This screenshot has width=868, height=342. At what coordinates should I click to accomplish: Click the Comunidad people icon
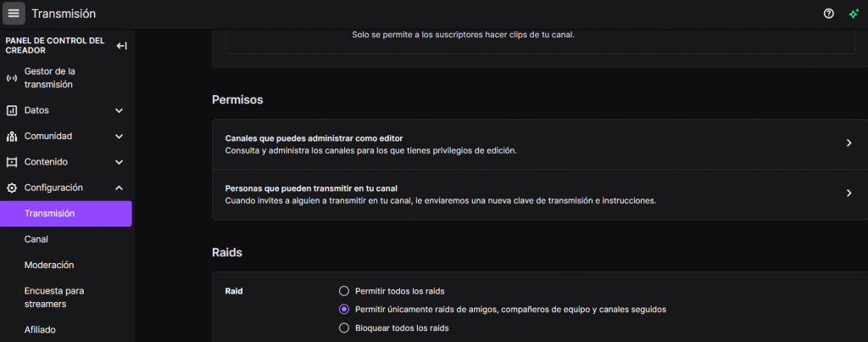click(12, 136)
